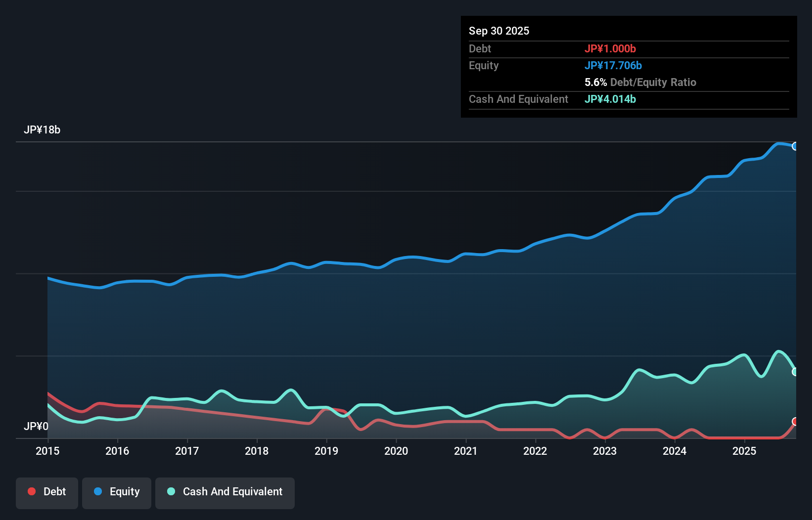
Task: Click the 2020 year label on the axis
Action: (396, 451)
